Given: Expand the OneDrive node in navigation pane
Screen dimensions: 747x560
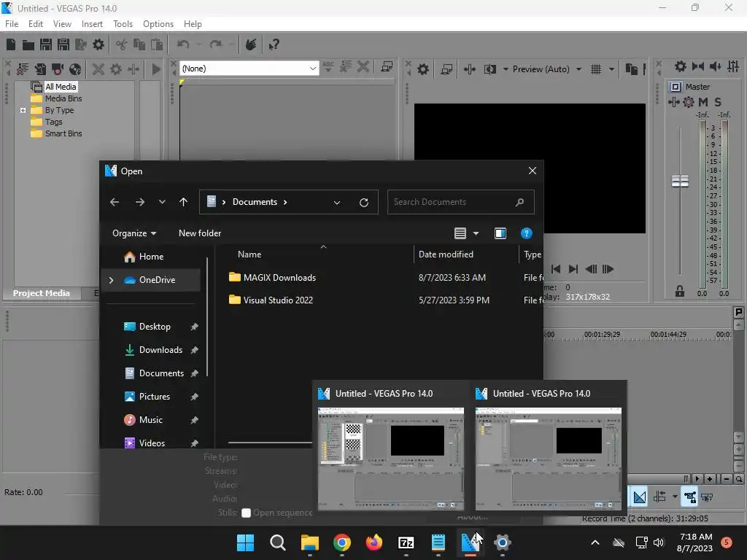Looking at the screenshot, I should coord(112,280).
